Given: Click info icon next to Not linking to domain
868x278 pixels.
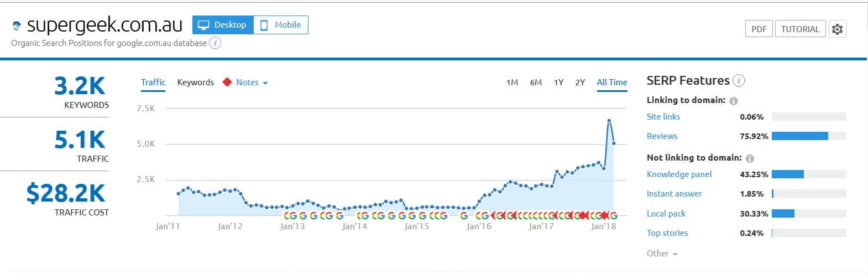Looking at the screenshot, I should click(x=750, y=158).
